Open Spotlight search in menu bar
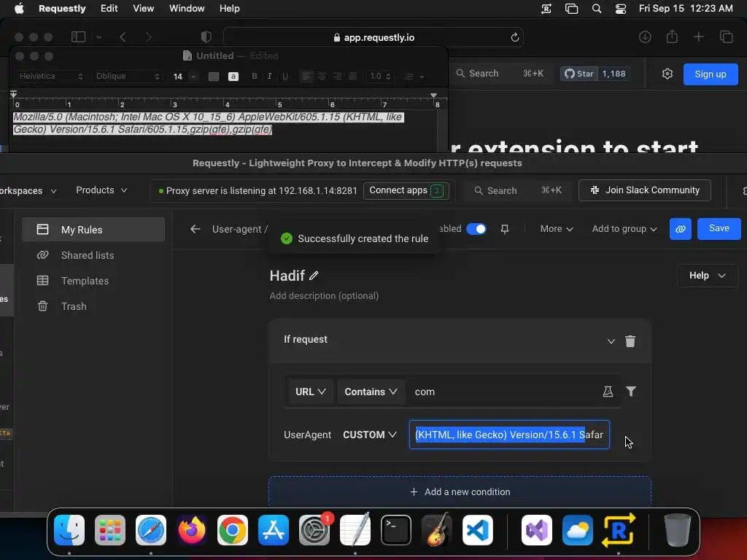 pyautogui.click(x=597, y=9)
